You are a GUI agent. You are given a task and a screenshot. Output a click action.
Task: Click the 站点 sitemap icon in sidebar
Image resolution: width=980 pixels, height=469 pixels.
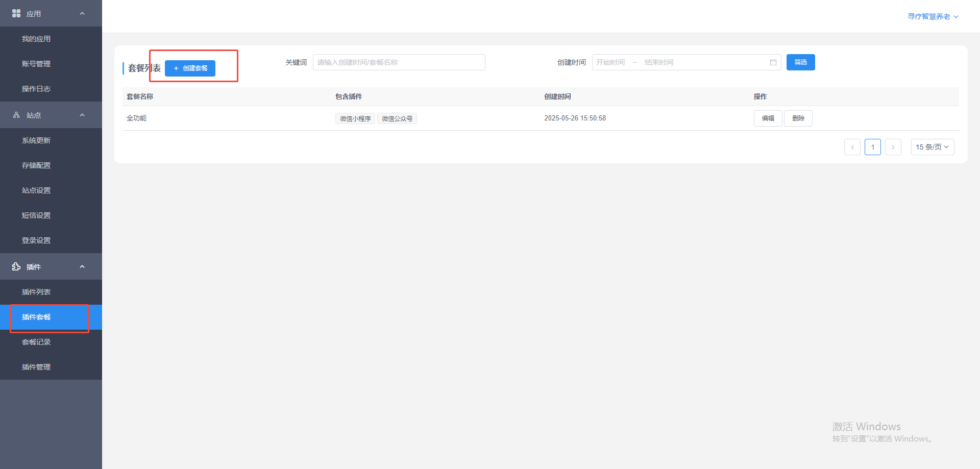(x=16, y=115)
